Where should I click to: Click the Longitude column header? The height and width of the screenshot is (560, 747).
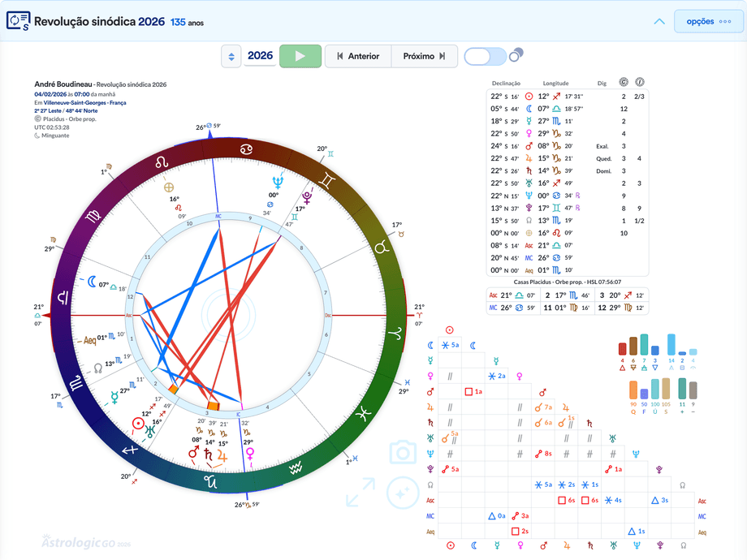point(555,83)
